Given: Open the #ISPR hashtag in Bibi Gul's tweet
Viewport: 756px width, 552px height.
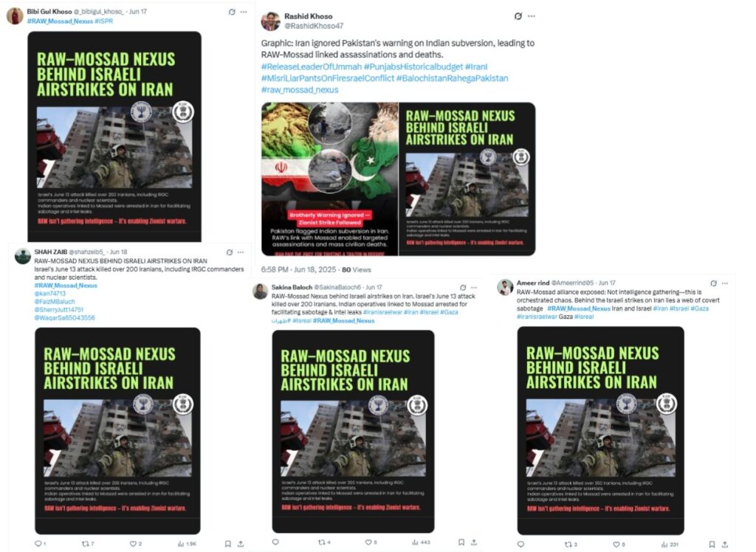Looking at the screenshot, I should tap(103, 21).
